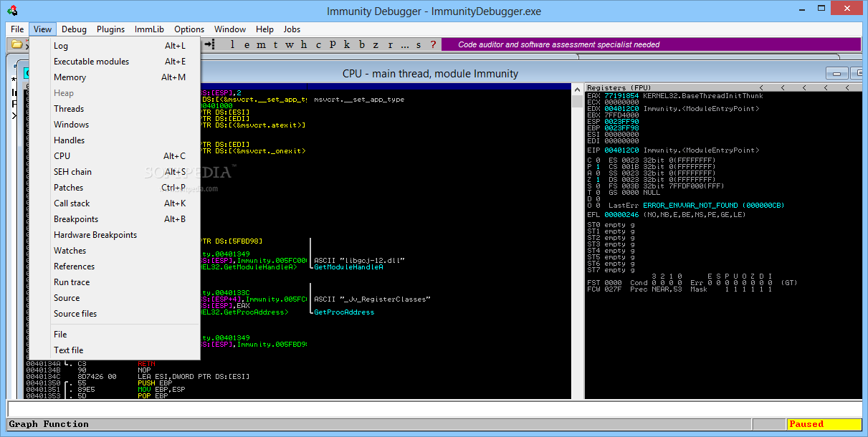Image resolution: width=868 pixels, height=437 pixels.
Task: Click the Open file folder icon in toolbar
Action: (16, 44)
